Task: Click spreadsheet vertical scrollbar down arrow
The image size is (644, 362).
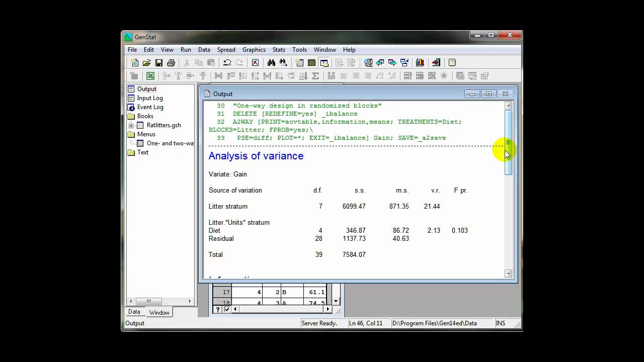Action: click(336, 301)
